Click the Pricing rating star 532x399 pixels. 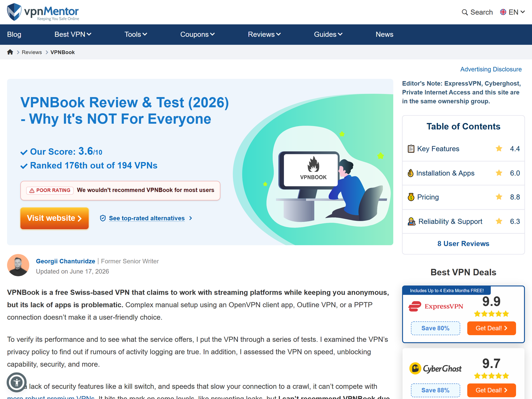point(499,197)
